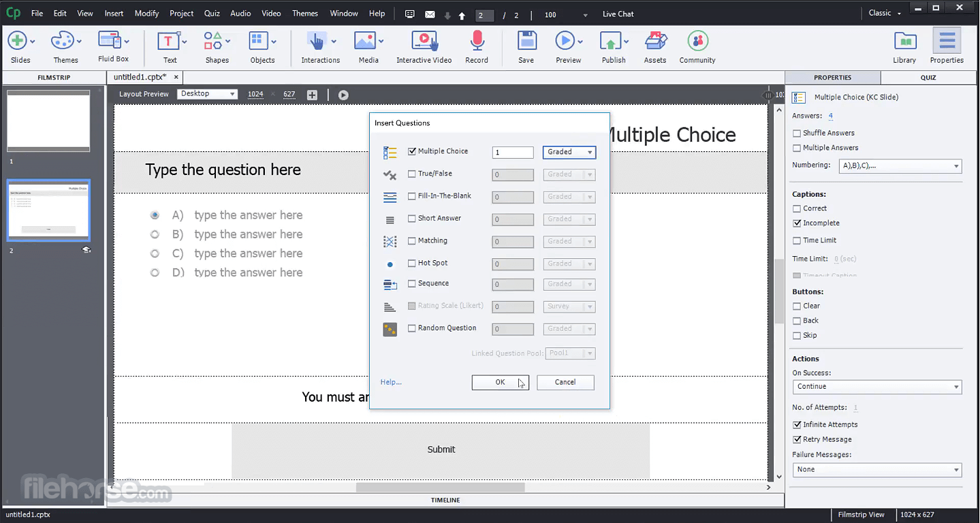Check the True/False question checkbox
Screen dimensions: 980x523
411,174
